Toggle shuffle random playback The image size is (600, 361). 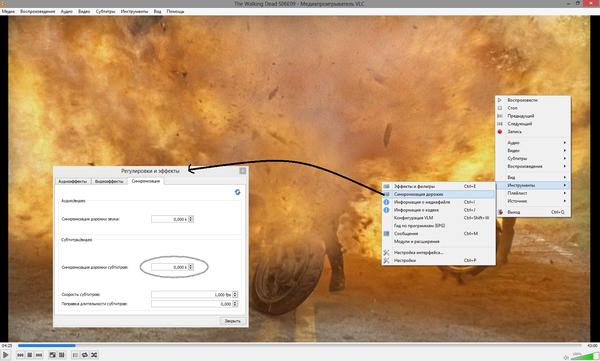click(94, 355)
